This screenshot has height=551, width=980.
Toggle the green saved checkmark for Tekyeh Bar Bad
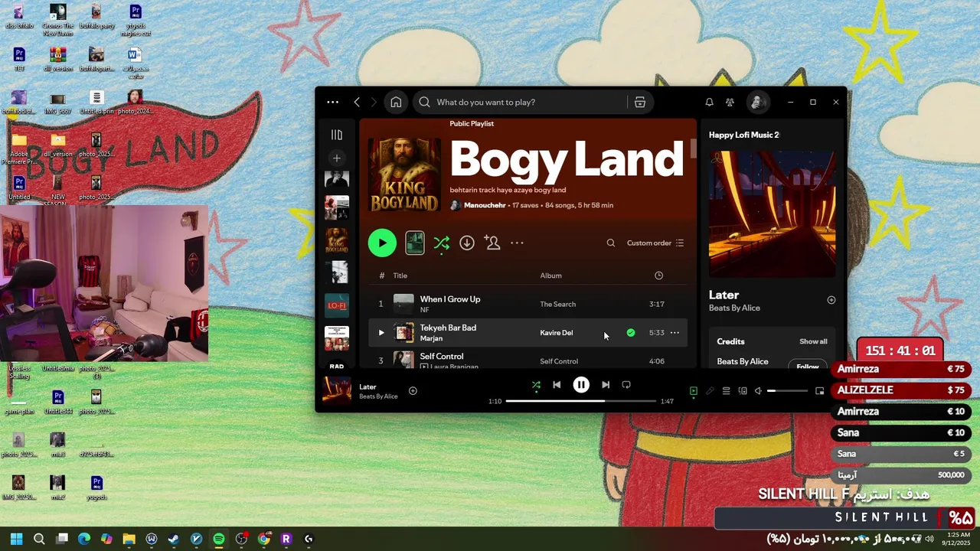coord(631,333)
